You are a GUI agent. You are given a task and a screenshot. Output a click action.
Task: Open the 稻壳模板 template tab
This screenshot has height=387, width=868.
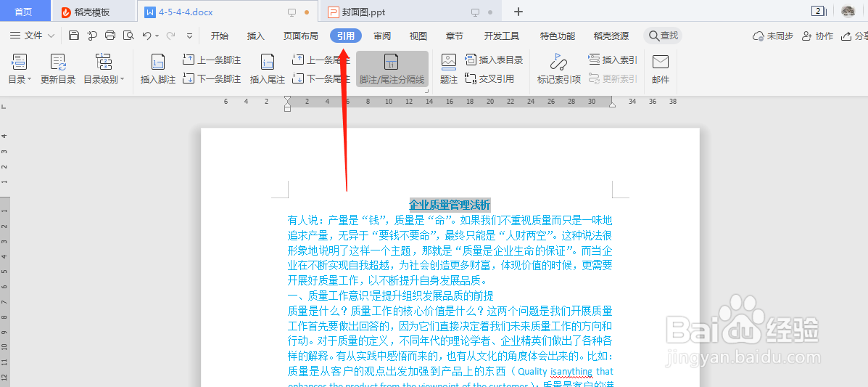coord(92,12)
